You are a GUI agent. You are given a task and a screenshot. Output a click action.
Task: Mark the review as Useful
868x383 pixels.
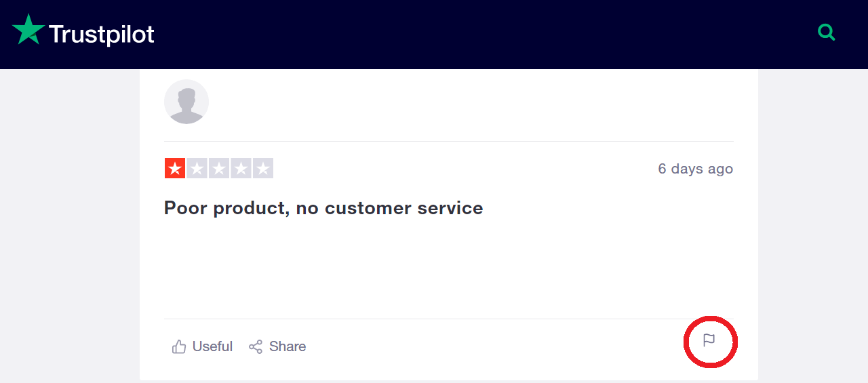(212, 346)
